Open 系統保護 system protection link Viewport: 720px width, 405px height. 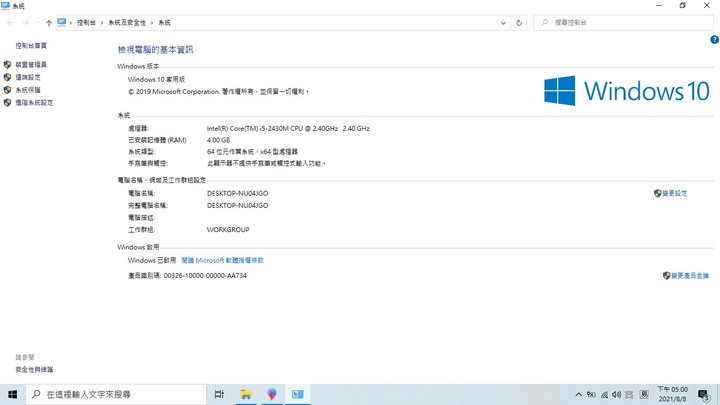pyautogui.click(x=28, y=90)
